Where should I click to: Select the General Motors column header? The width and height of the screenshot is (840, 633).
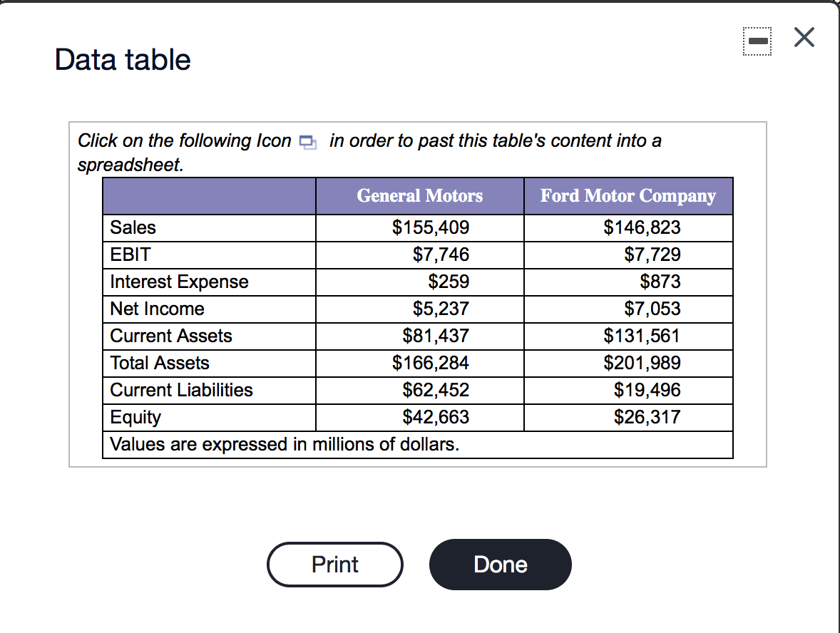(x=419, y=195)
